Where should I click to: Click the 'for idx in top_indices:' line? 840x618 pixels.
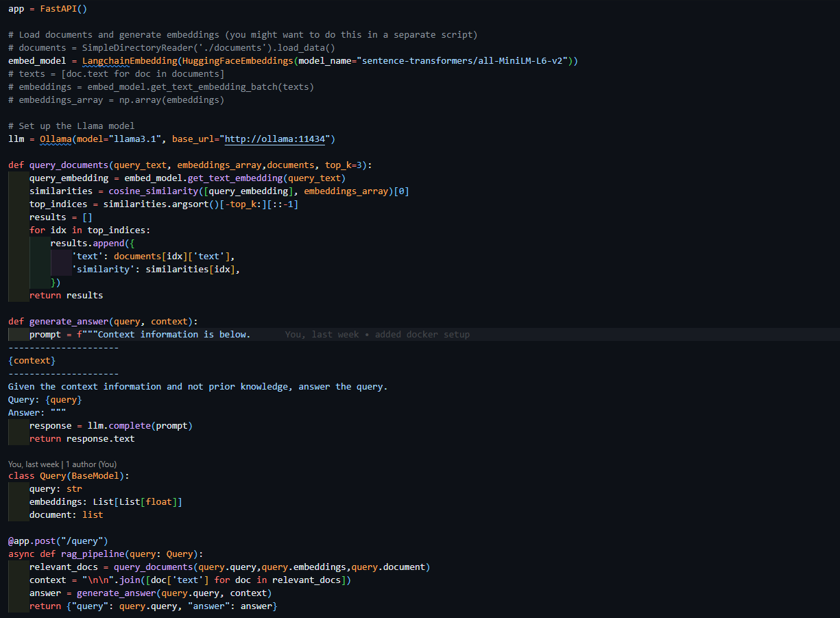click(90, 230)
